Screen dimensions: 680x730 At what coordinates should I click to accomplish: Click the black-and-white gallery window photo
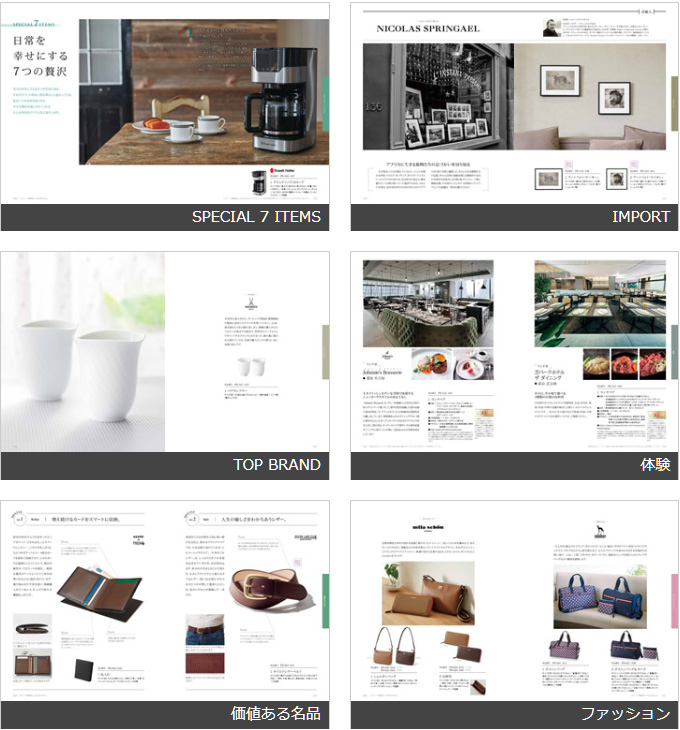tap(438, 97)
